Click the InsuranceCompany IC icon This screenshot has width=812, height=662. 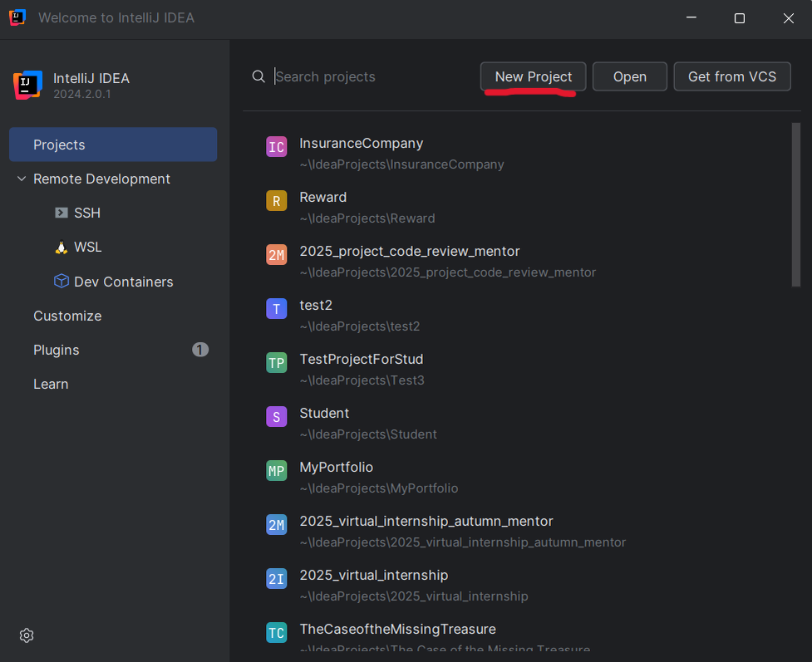(x=277, y=146)
